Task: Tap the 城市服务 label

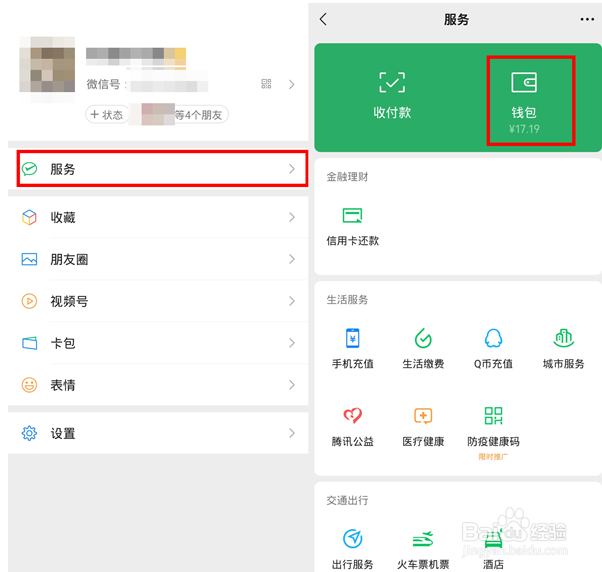Action: [x=564, y=364]
